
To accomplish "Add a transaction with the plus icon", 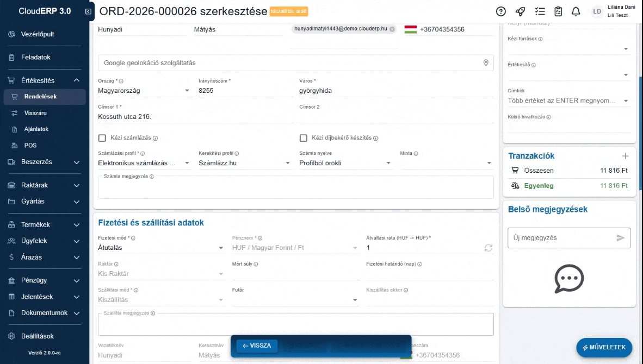I will 625,156.
